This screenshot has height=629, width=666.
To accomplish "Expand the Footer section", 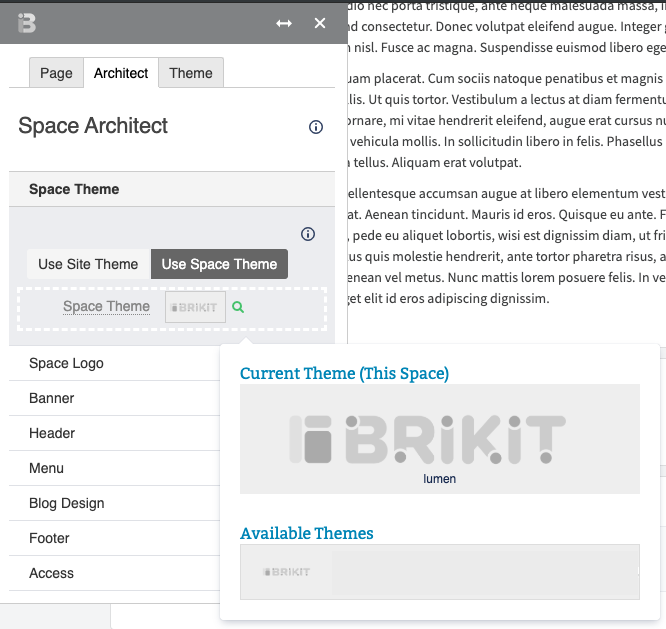I will (115, 539).
